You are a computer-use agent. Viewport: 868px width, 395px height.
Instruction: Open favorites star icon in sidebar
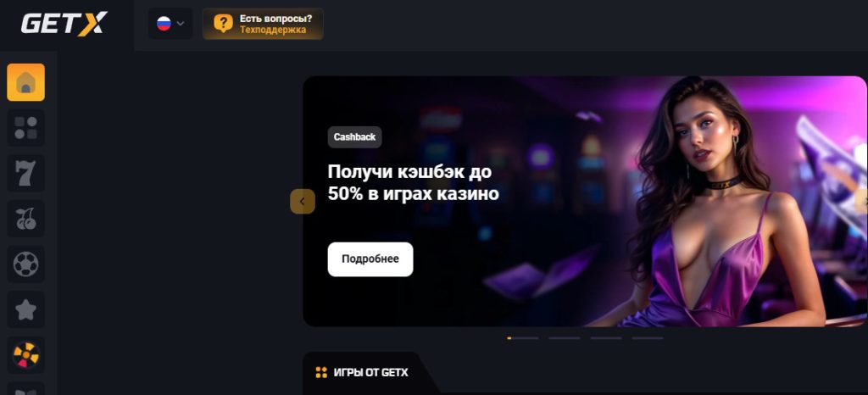[25, 309]
